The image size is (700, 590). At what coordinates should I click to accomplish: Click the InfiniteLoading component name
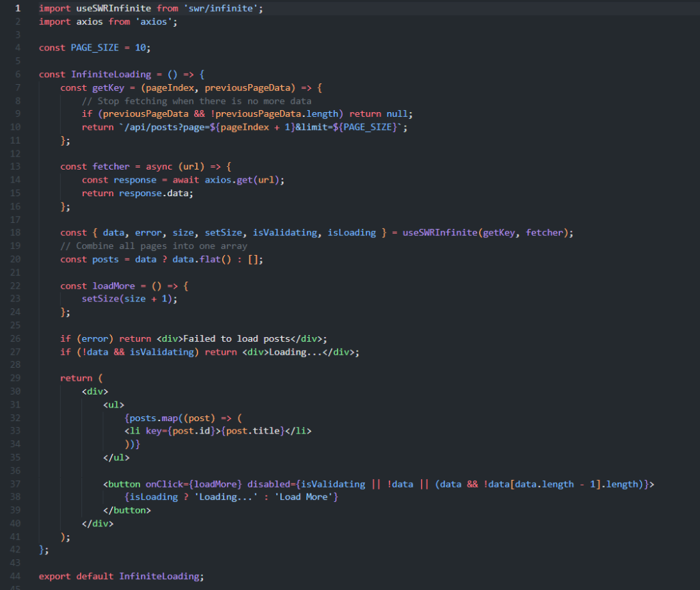coord(113,74)
